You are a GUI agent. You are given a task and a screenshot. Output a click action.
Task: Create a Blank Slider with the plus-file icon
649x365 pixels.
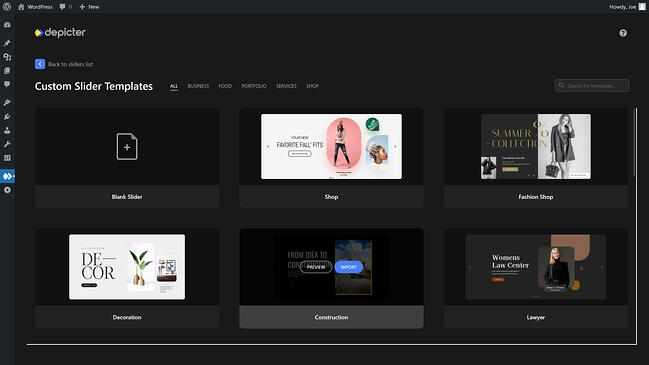(x=127, y=146)
